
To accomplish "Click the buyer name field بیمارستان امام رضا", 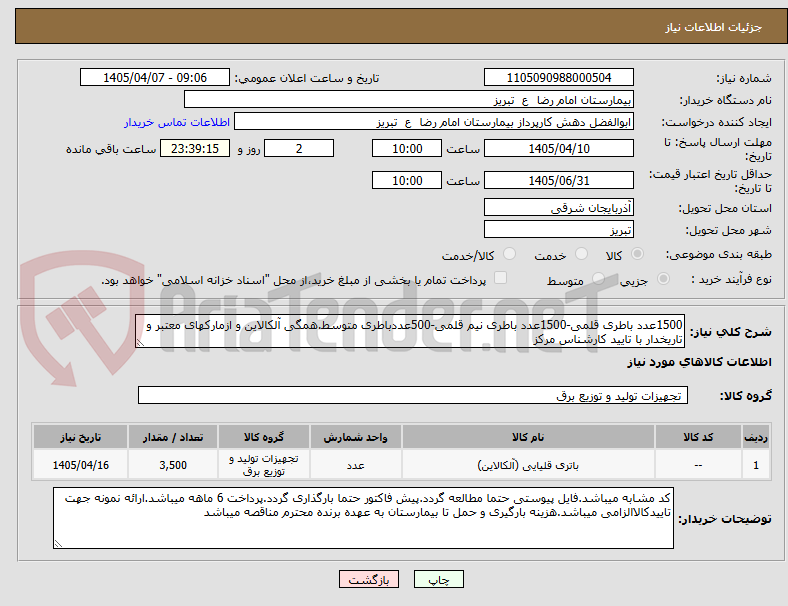I will [x=409, y=99].
